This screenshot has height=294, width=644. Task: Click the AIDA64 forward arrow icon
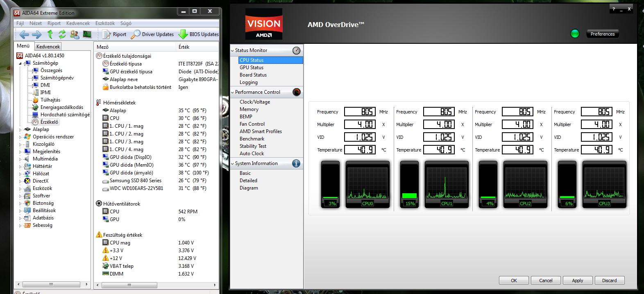tap(36, 34)
